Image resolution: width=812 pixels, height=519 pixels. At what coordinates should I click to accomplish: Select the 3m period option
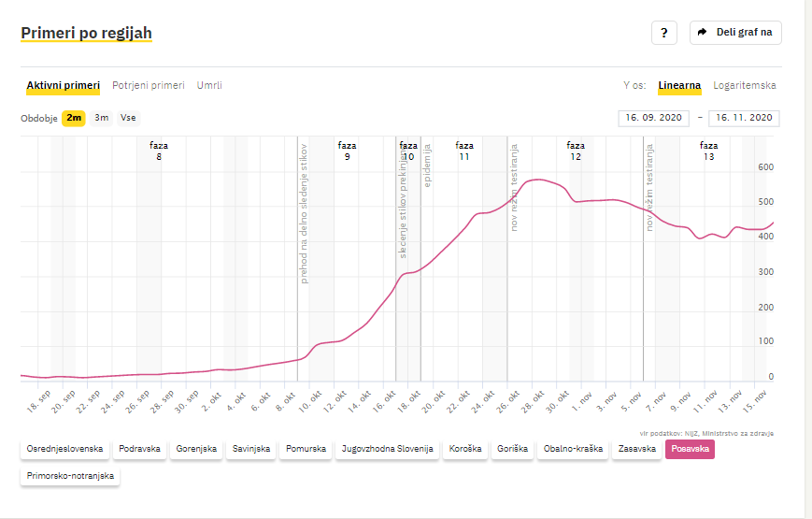pyautogui.click(x=102, y=118)
